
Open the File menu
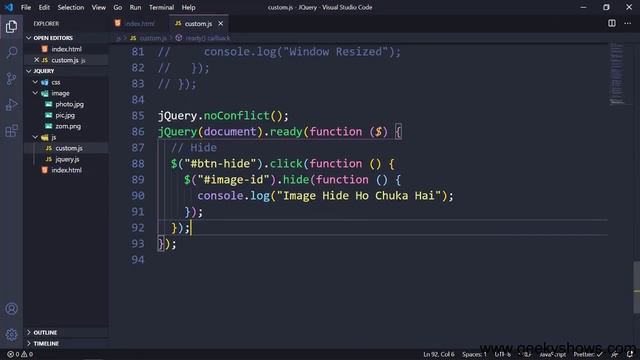26,7
